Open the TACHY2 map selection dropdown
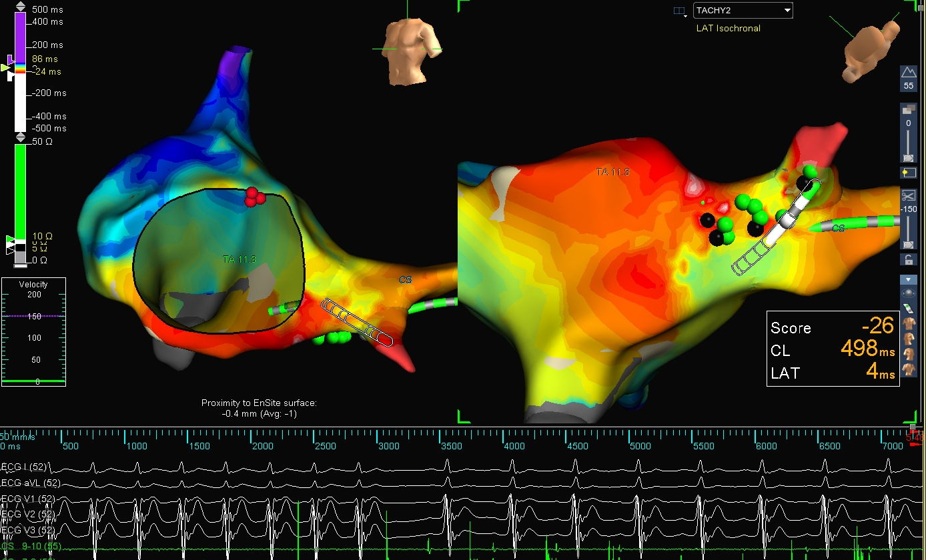 pyautogui.click(x=743, y=10)
